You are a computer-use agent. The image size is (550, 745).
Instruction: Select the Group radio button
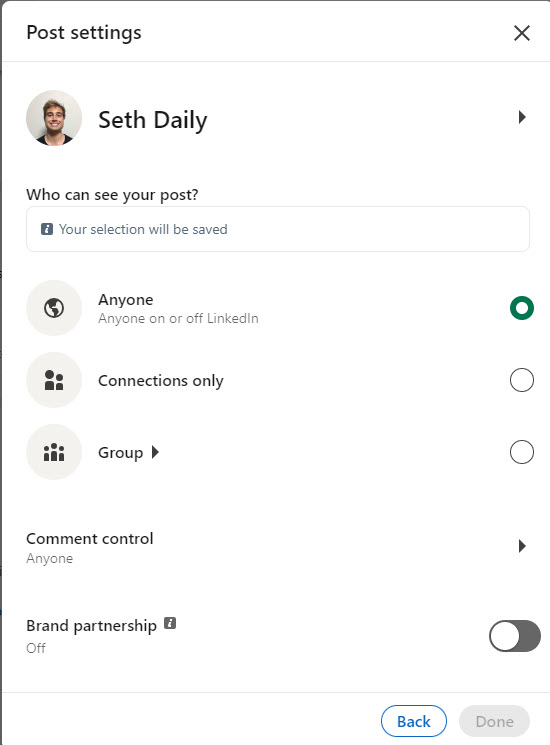pyautogui.click(x=522, y=452)
